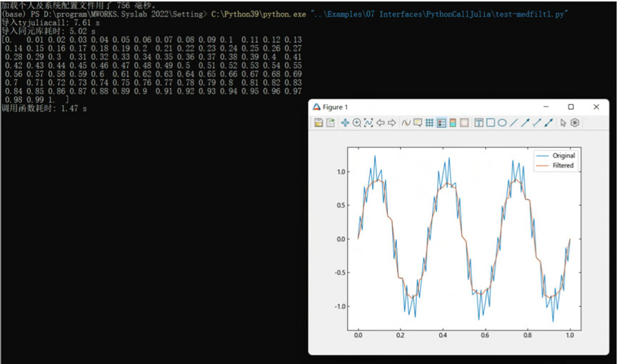Click the faded square icon before the text box tool

click(464, 123)
